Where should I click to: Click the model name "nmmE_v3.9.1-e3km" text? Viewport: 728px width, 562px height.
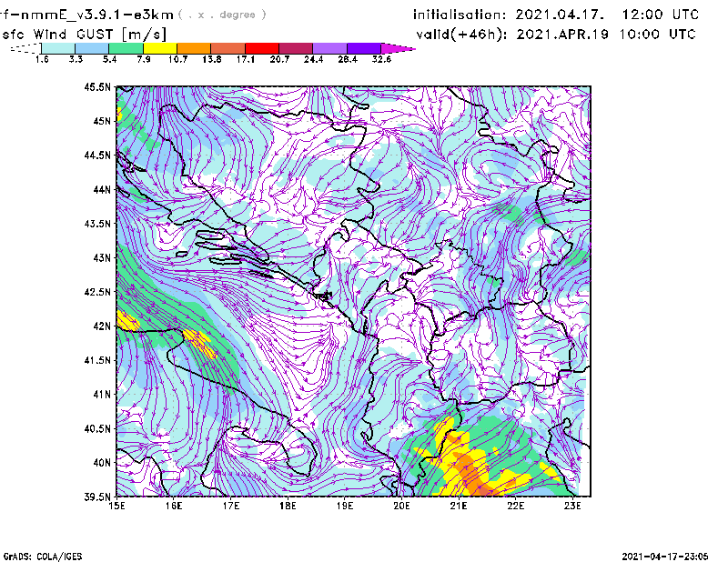(x=97, y=15)
